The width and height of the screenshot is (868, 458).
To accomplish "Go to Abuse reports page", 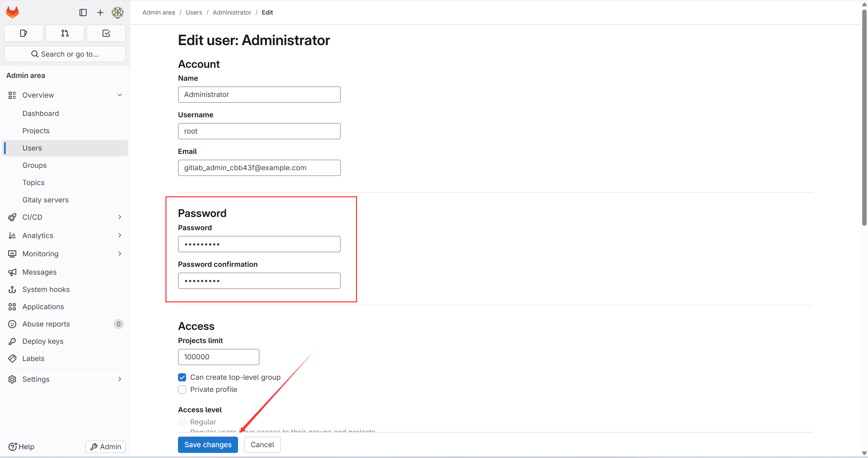I will tap(46, 324).
